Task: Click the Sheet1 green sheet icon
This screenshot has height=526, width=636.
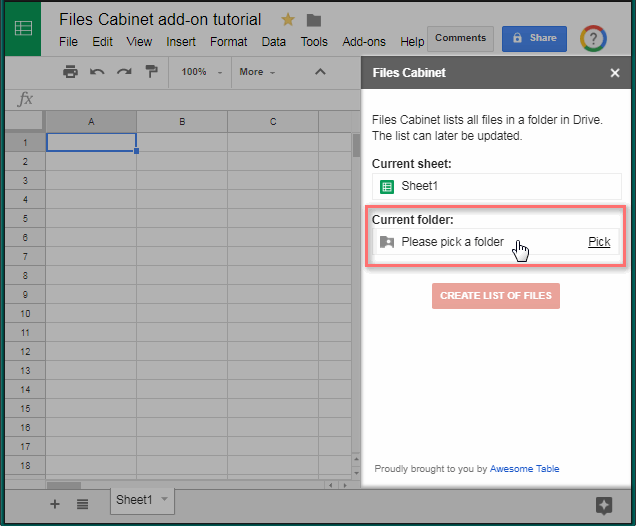Action: point(387,187)
